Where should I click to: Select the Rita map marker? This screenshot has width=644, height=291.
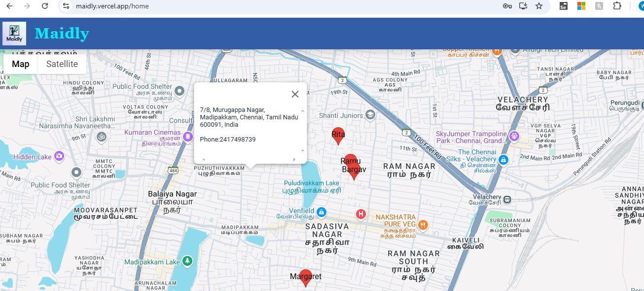(x=338, y=136)
